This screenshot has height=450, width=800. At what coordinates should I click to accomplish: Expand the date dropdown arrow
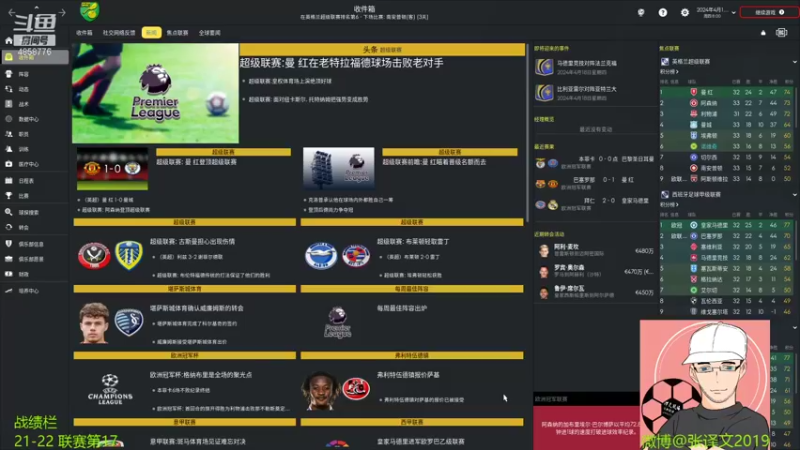(733, 13)
